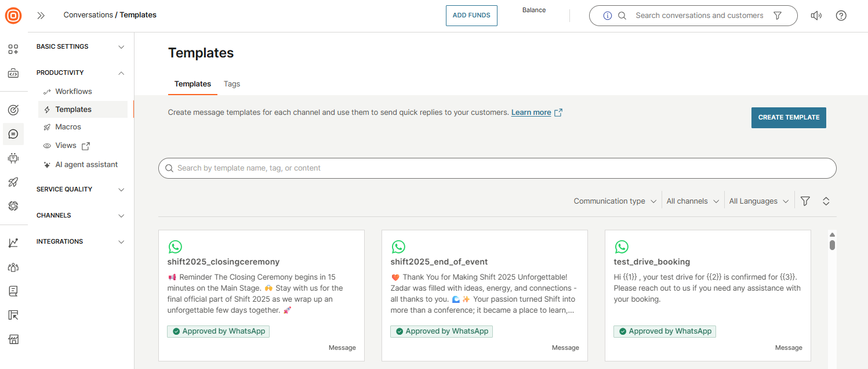Open the All Languages dropdown

pos(758,201)
